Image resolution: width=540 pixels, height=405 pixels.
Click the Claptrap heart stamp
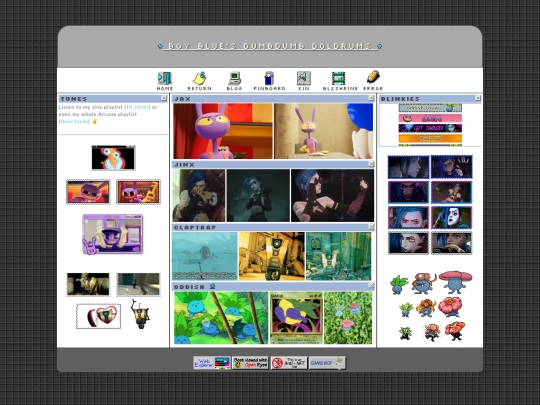(98, 316)
